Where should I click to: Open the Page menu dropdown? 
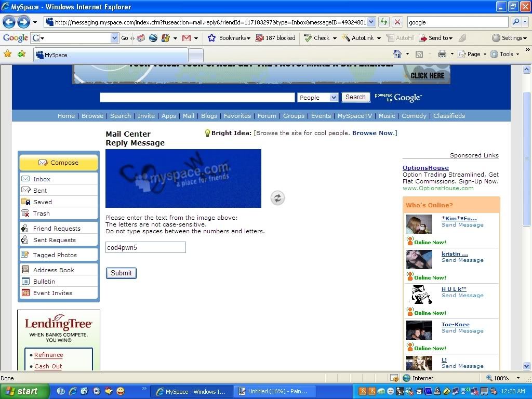click(x=472, y=54)
